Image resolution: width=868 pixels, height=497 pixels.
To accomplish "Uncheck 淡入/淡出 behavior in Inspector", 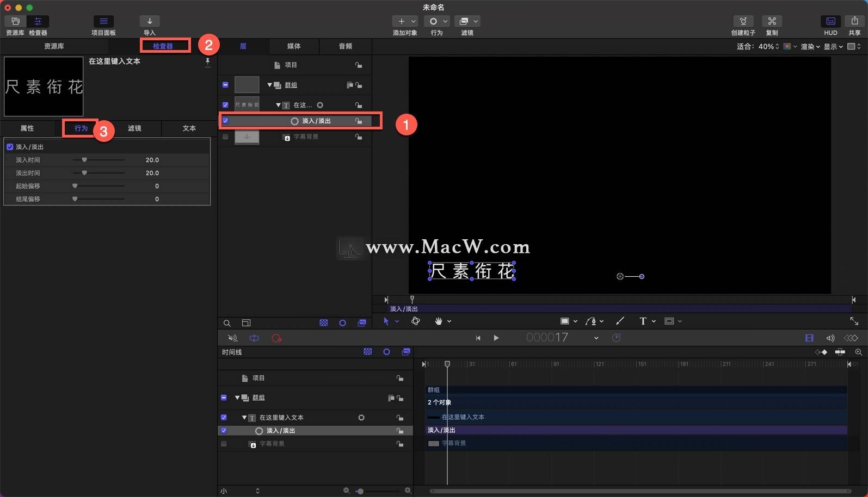I will pyautogui.click(x=10, y=147).
